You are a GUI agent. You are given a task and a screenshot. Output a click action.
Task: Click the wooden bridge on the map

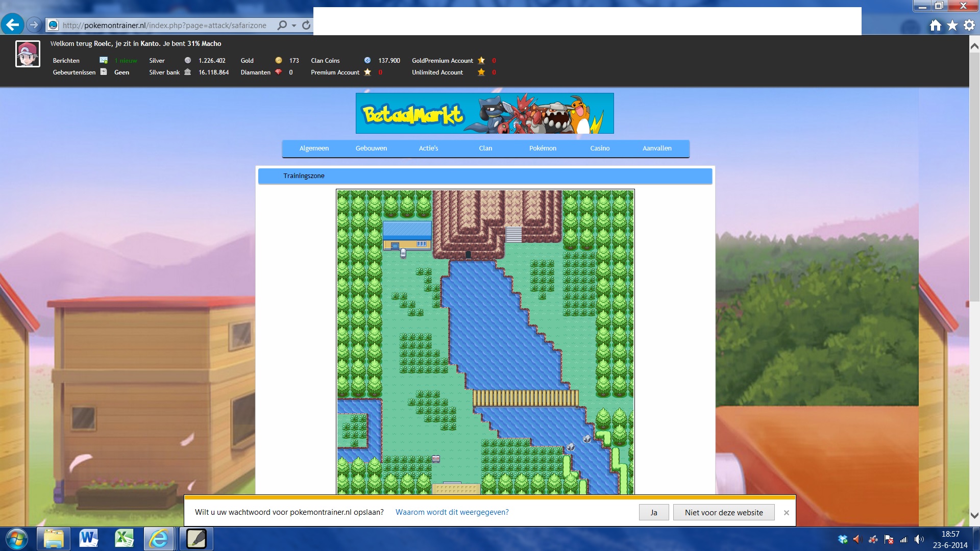point(526,398)
